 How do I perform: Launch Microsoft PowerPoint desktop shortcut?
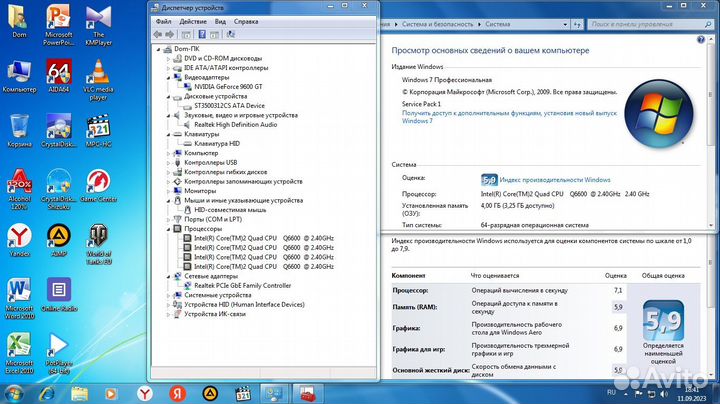point(58,24)
